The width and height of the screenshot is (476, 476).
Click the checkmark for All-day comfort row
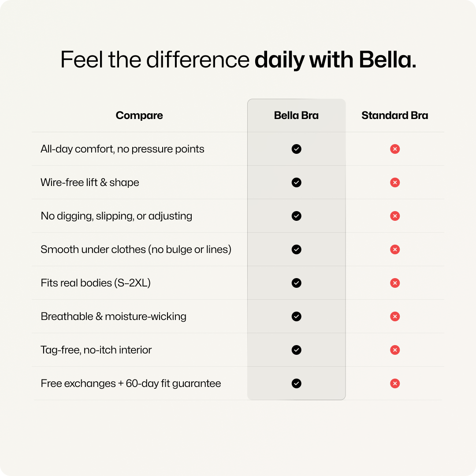[297, 149]
